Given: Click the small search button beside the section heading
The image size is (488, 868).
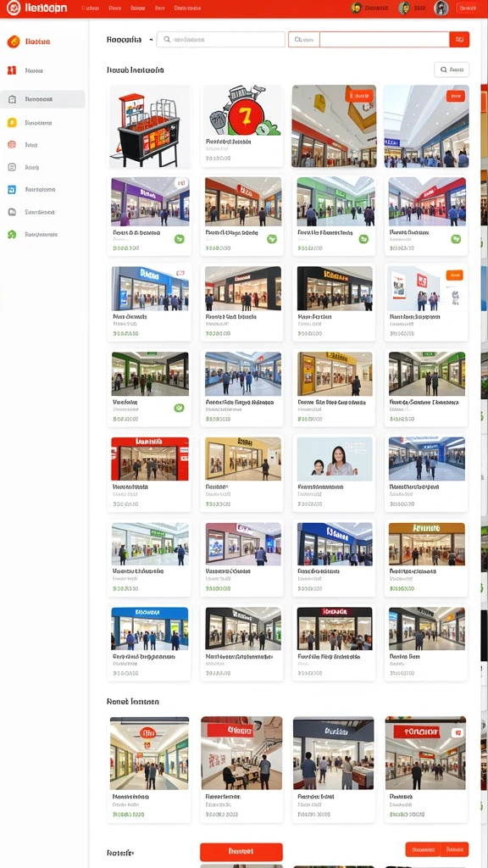Looking at the screenshot, I should 452,70.
